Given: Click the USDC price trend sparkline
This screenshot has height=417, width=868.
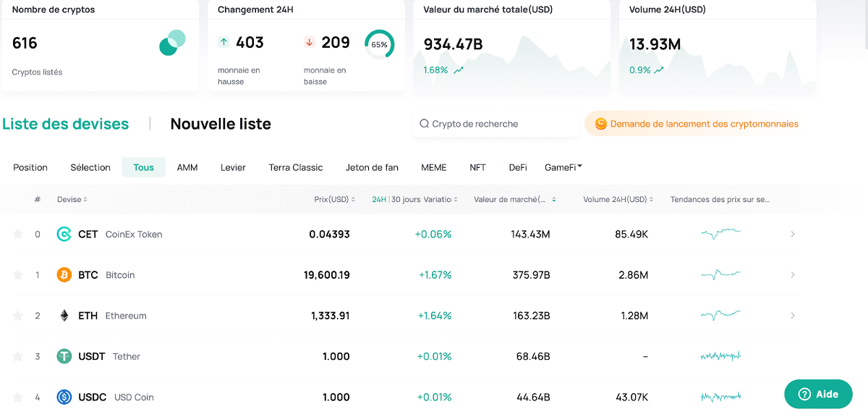Looking at the screenshot, I should 720,397.
